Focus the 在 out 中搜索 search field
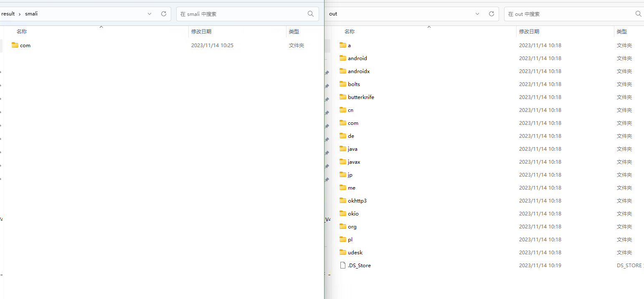The image size is (644, 299). pos(574,14)
